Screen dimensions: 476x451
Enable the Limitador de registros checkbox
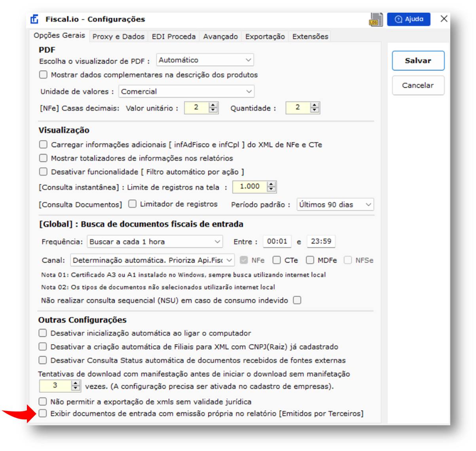point(132,204)
